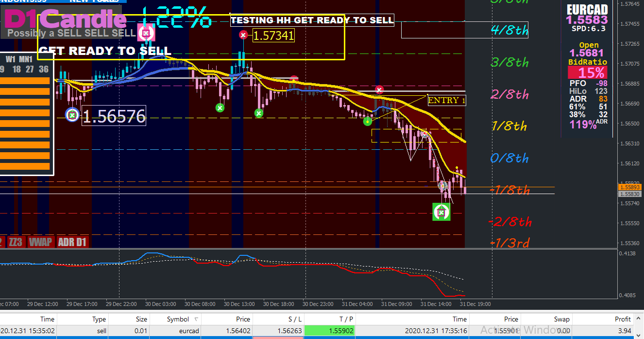
Task: Click the Size column header
Action: click(x=129, y=319)
